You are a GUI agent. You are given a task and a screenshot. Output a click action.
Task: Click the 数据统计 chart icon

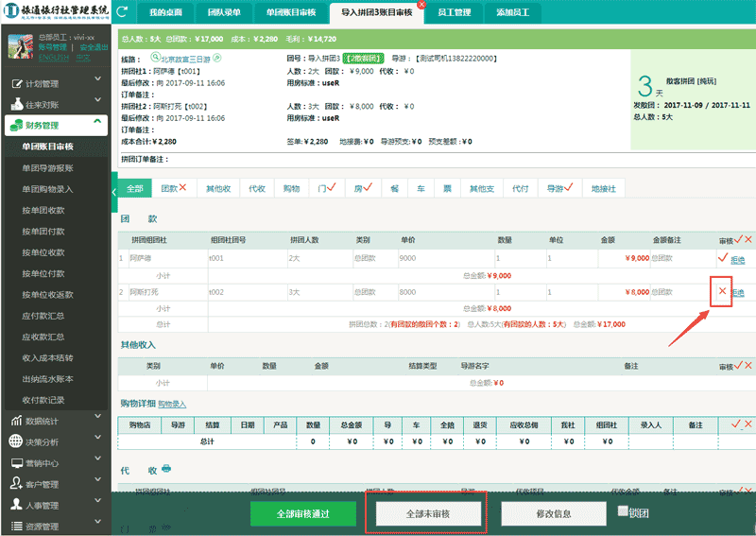[x=16, y=421]
